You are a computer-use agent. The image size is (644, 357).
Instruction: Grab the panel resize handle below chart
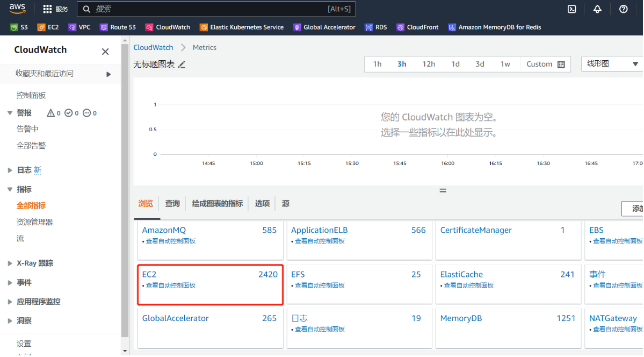click(x=443, y=190)
